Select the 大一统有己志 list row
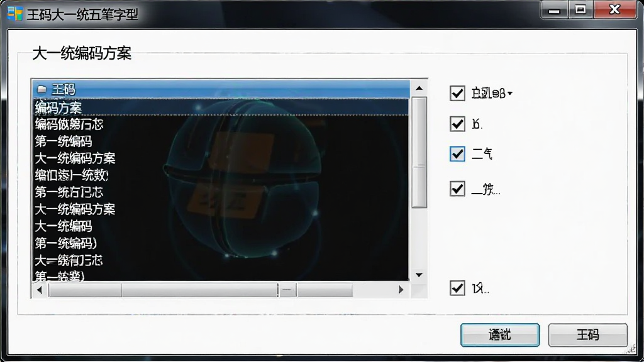 click(221, 260)
